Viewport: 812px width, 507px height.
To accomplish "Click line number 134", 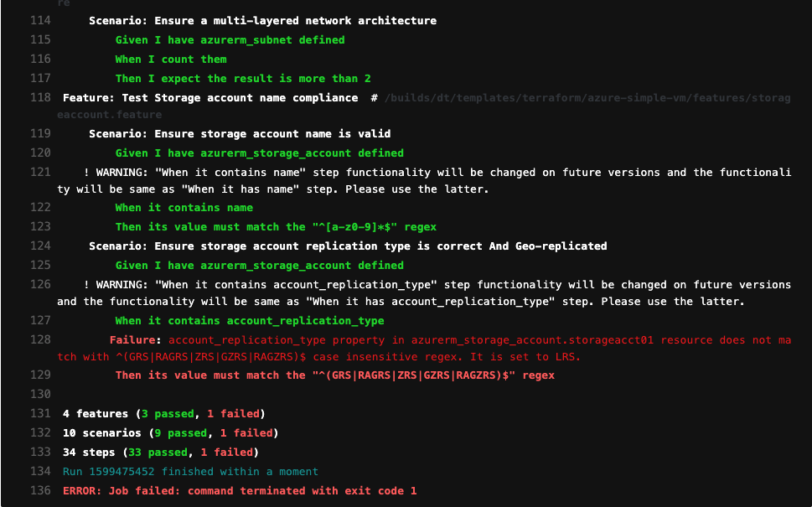I will coord(39,472).
